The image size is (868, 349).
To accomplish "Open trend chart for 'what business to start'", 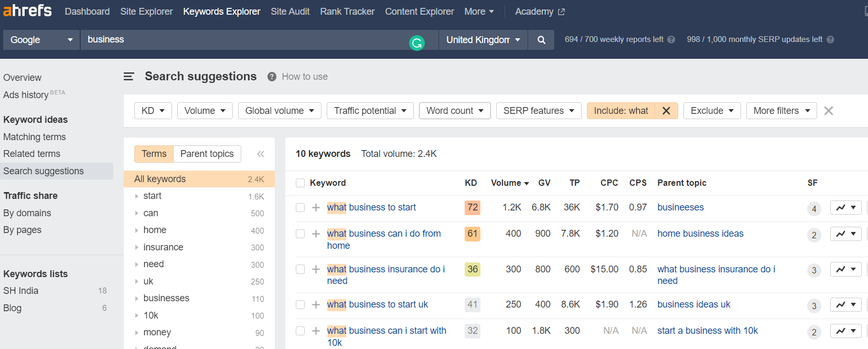I will (845, 207).
